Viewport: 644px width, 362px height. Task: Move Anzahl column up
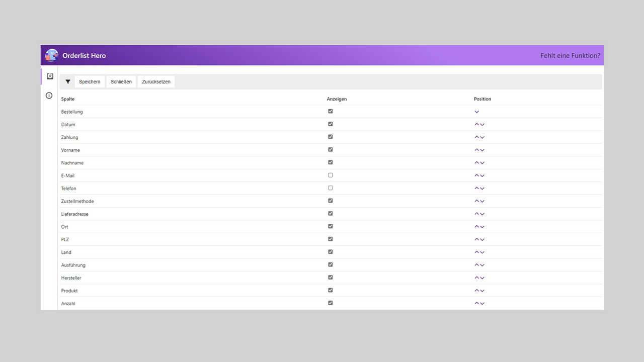[477, 304]
